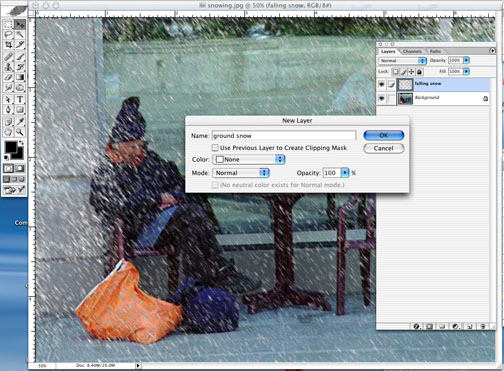Select Full Screen Mode

click(x=21, y=179)
